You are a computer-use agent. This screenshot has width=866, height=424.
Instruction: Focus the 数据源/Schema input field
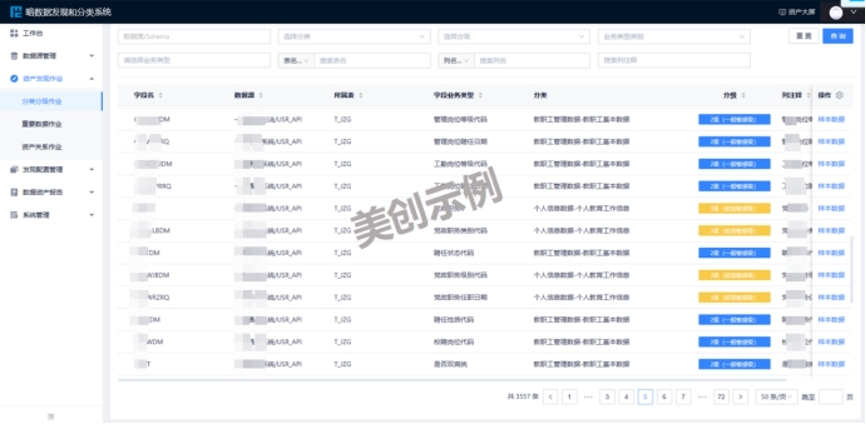tap(194, 36)
